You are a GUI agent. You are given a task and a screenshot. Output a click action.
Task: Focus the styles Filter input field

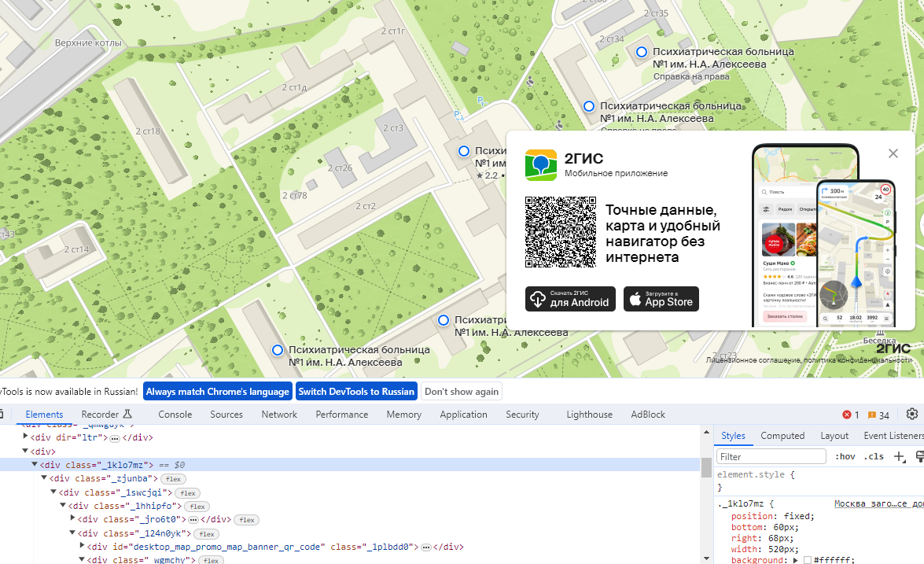click(771, 457)
